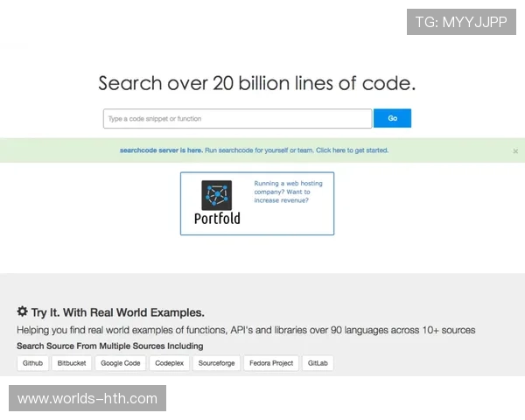Click the Portfold name under the logo
This screenshot has width=525, height=420.
tap(217, 219)
